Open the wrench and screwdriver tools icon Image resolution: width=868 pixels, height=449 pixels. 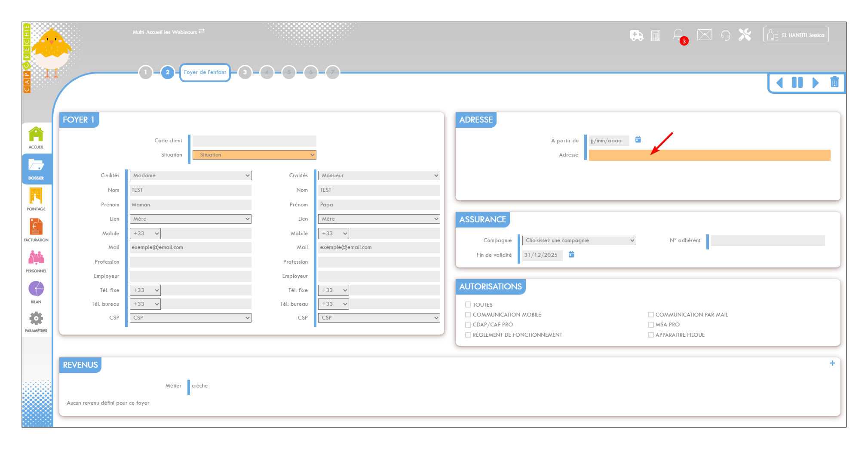(745, 35)
